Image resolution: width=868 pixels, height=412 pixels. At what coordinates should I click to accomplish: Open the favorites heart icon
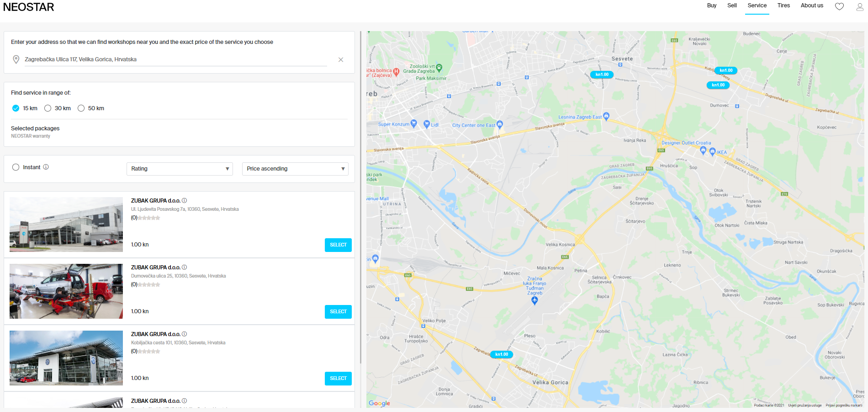tap(839, 6)
